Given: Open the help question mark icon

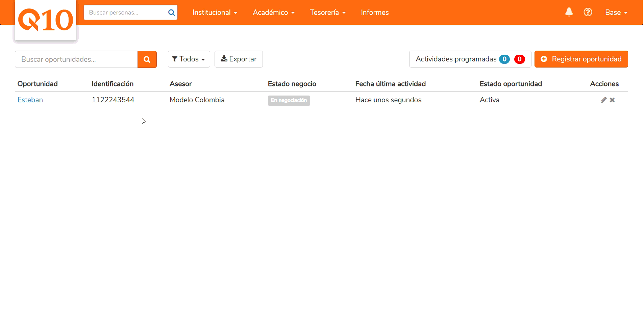Looking at the screenshot, I should click(588, 12).
